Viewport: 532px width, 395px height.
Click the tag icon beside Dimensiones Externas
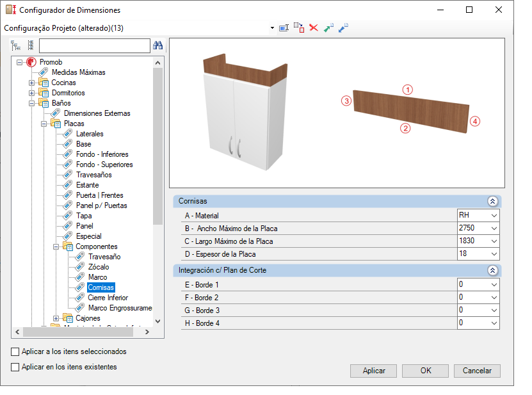(56, 113)
